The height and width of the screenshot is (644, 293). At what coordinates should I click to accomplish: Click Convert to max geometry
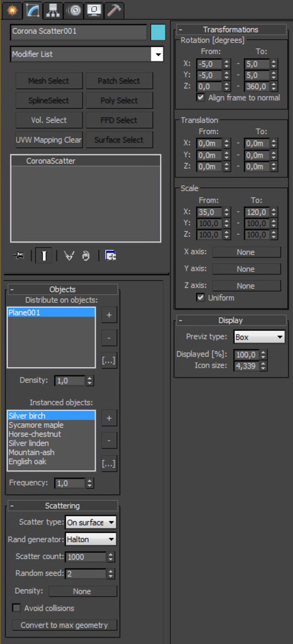[65, 625]
